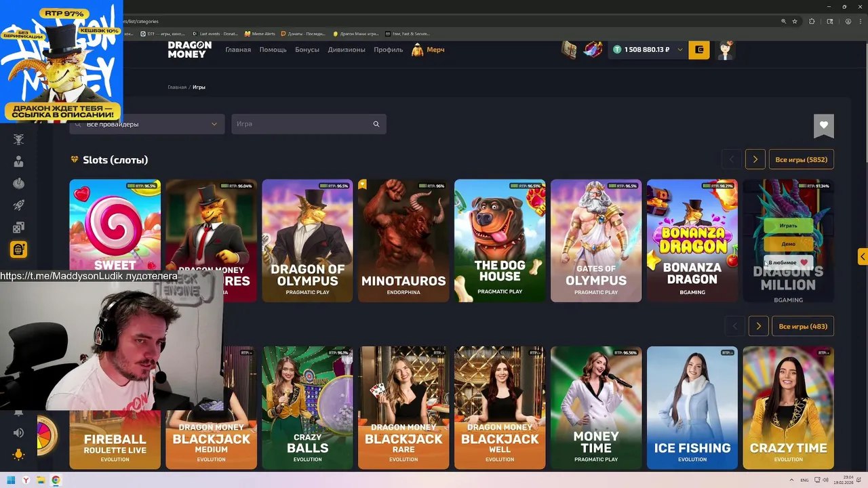Show next slots with the right arrow
The height and width of the screenshot is (488, 868).
point(755,160)
